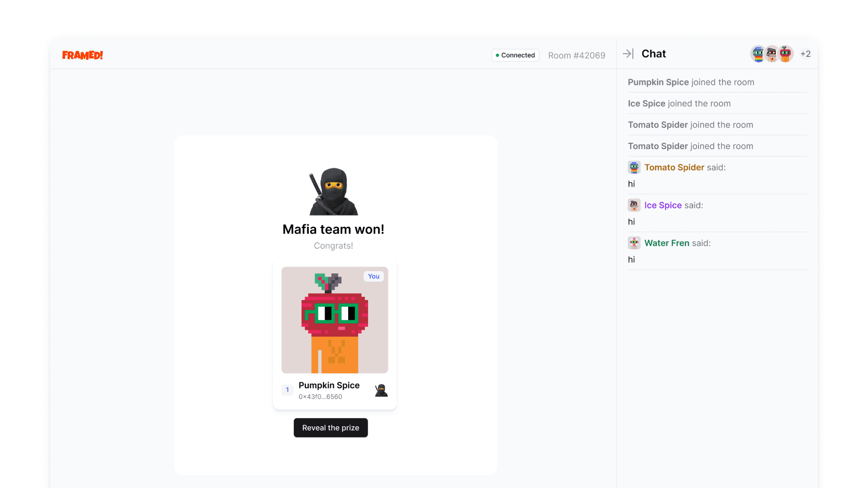
Task: Click the large ninja mafia emoji
Action: tap(334, 192)
